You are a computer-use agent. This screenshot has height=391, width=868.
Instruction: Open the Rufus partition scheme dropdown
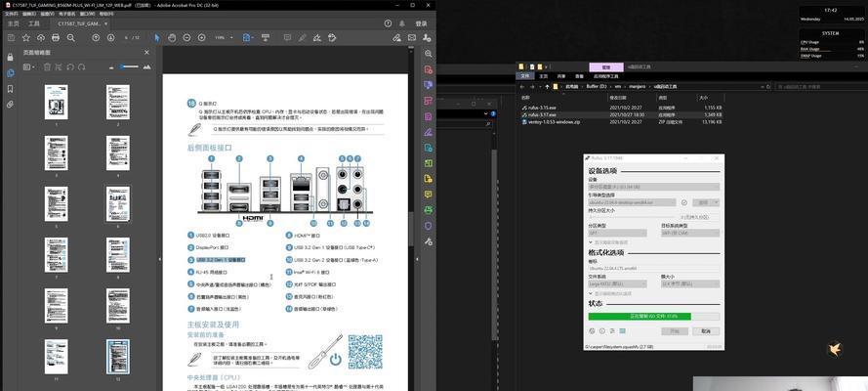pos(617,234)
